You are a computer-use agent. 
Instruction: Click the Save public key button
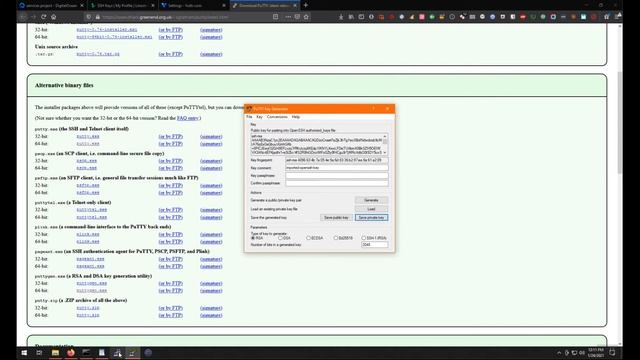(336, 218)
